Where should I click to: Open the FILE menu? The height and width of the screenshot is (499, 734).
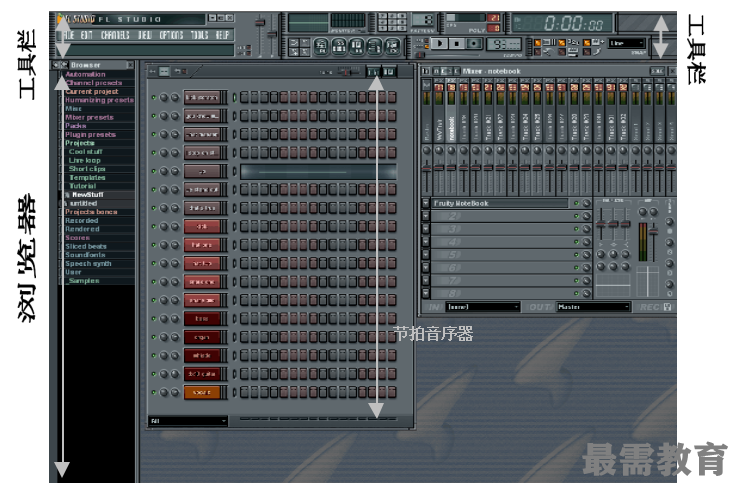[x=68, y=35]
